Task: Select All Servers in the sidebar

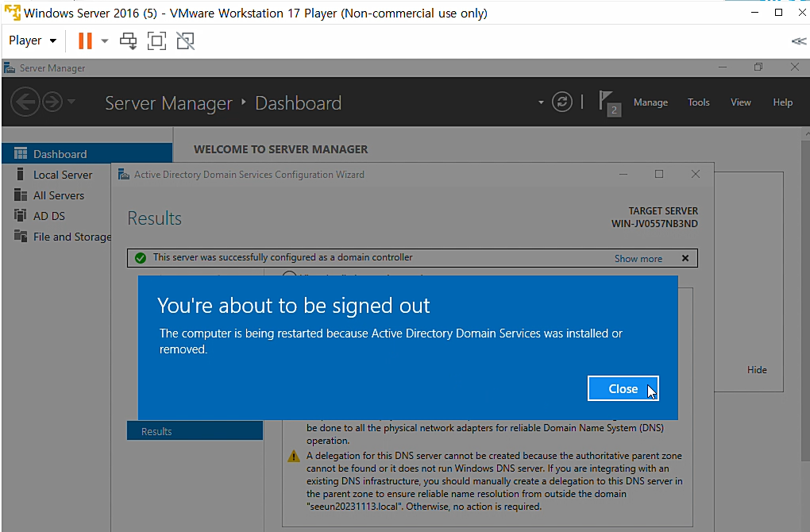Action: (59, 195)
